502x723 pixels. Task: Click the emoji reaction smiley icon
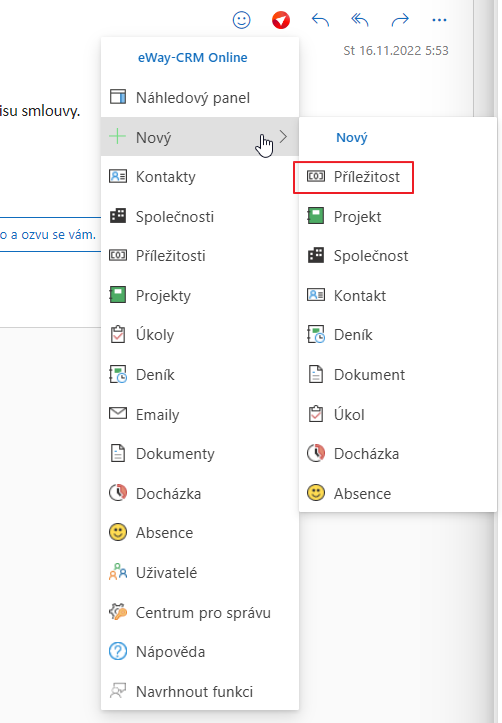click(x=242, y=20)
